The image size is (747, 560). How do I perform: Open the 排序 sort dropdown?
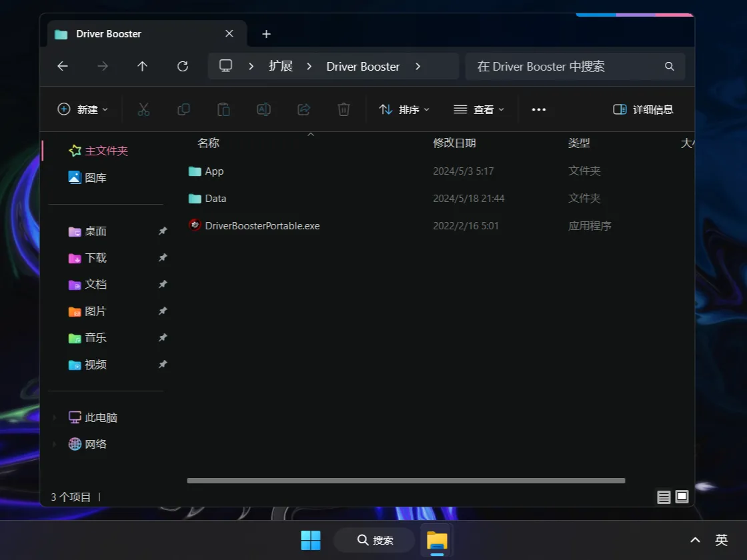404,109
